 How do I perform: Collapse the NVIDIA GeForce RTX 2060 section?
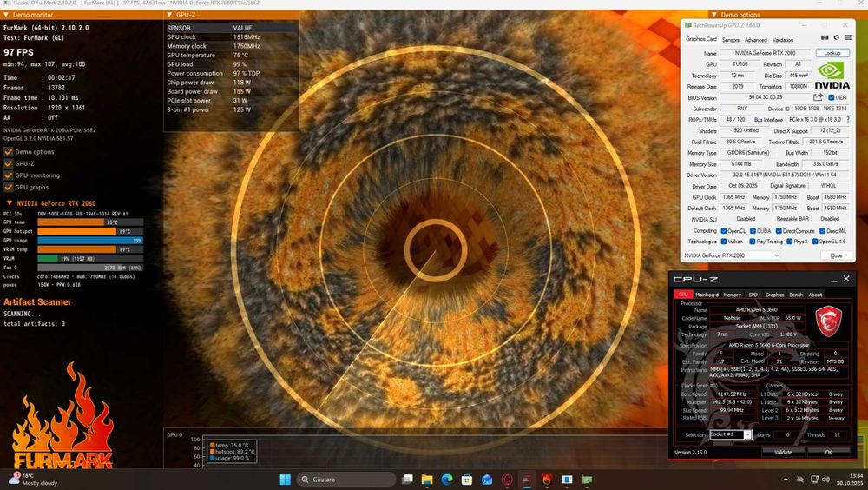[x=9, y=203]
